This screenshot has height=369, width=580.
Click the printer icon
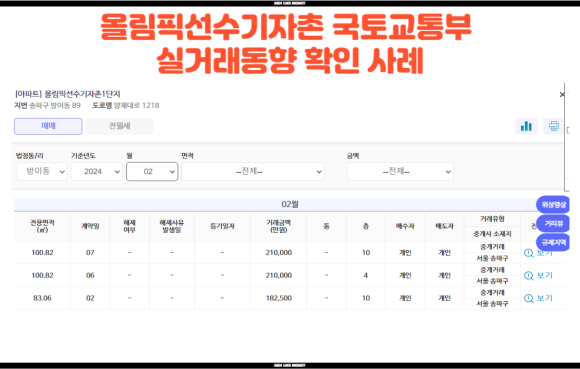click(x=553, y=126)
